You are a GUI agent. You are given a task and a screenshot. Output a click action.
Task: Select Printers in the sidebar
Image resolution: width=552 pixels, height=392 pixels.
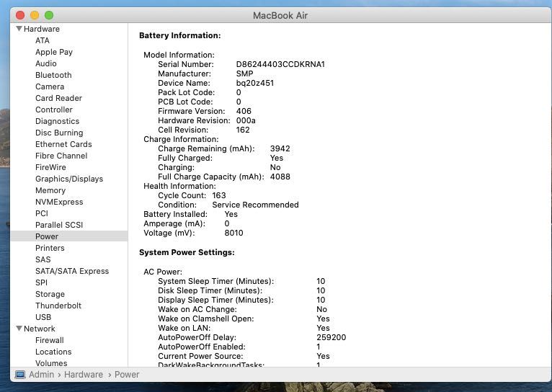[x=50, y=248]
